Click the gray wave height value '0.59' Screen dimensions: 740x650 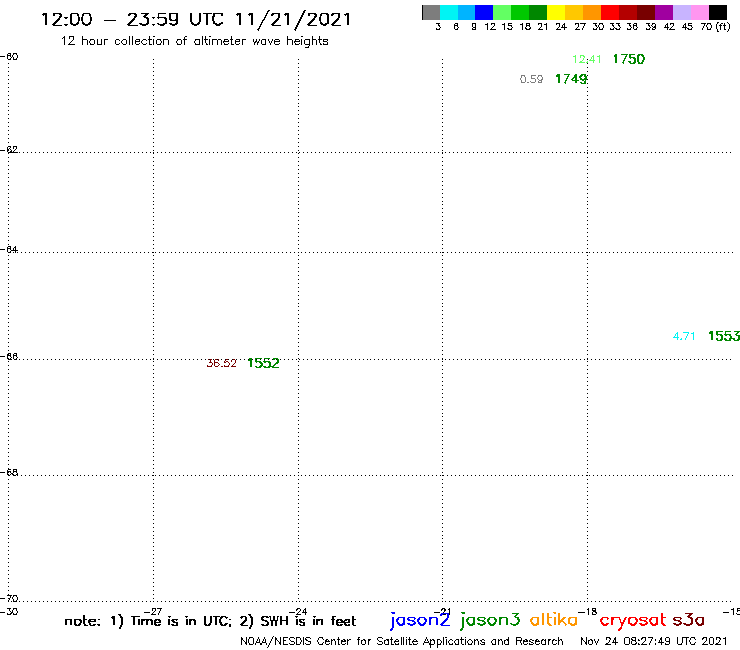tap(531, 79)
